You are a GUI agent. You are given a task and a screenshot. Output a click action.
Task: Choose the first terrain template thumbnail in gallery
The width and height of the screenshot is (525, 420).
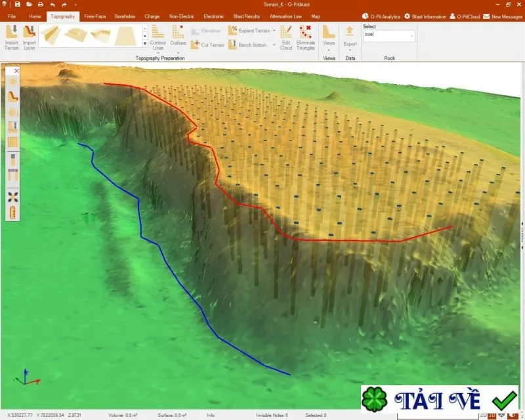tap(50, 35)
